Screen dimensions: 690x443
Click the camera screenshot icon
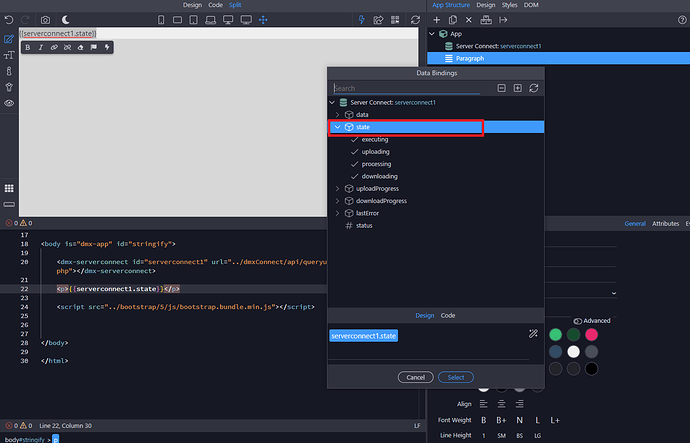pos(45,20)
